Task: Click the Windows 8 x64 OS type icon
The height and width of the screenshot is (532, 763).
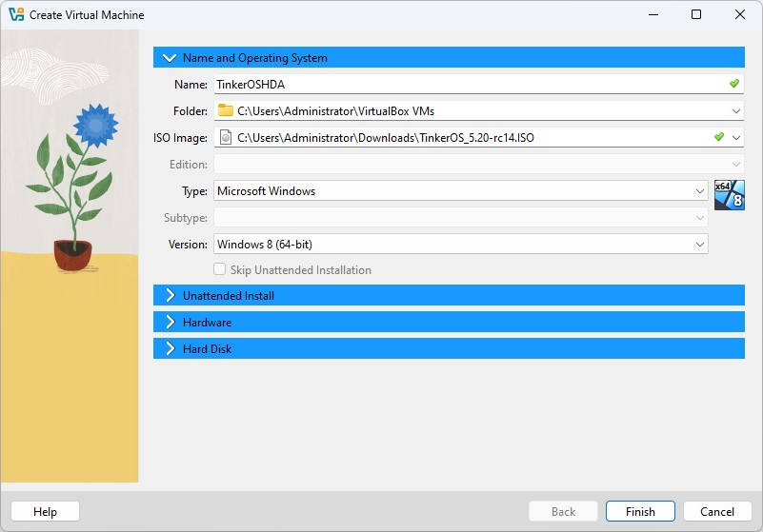Action: (729, 195)
